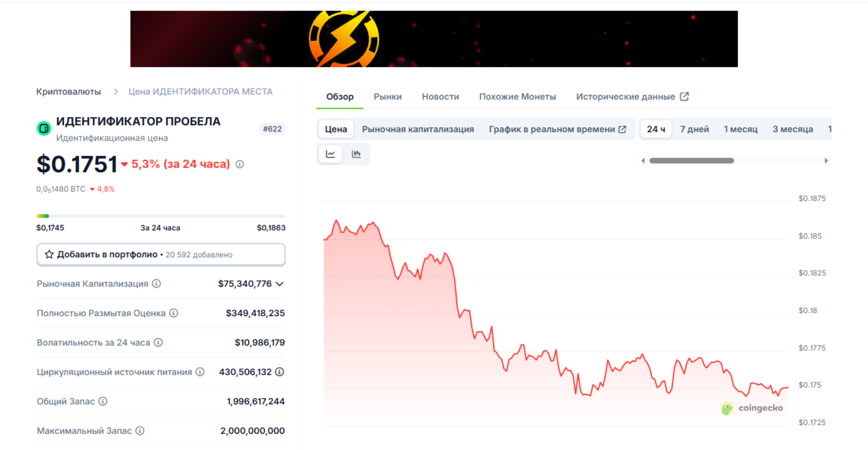Open the Похожие Монеты tab
Image resolution: width=868 pixels, height=450 pixels.
(517, 96)
